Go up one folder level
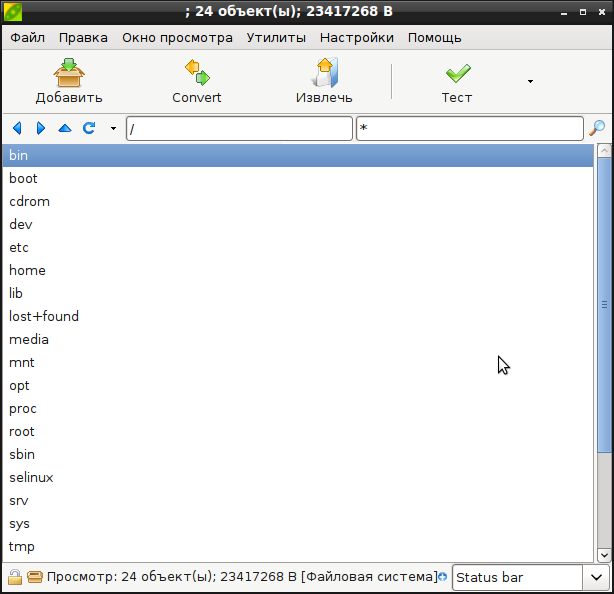614x594 pixels. click(x=65, y=128)
